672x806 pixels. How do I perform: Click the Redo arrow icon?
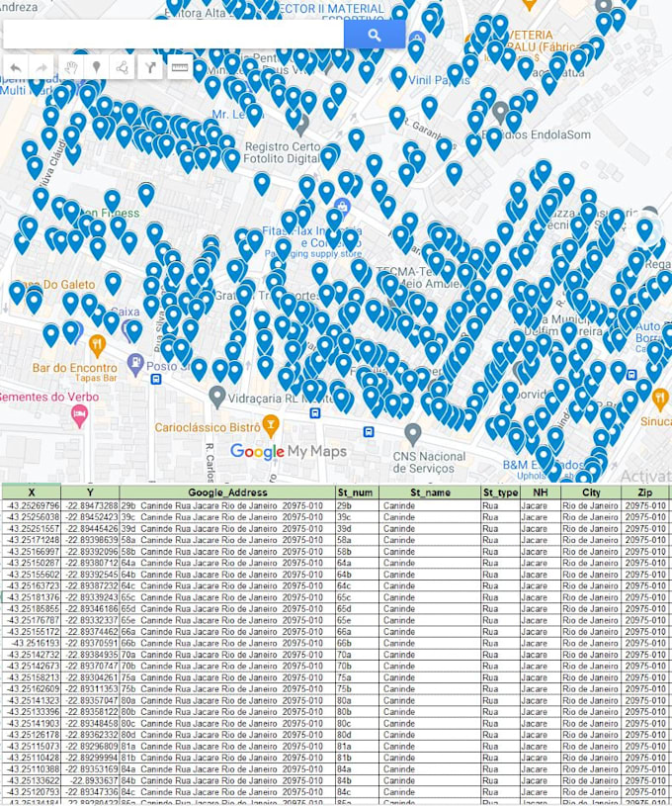click(x=42, y=67)
